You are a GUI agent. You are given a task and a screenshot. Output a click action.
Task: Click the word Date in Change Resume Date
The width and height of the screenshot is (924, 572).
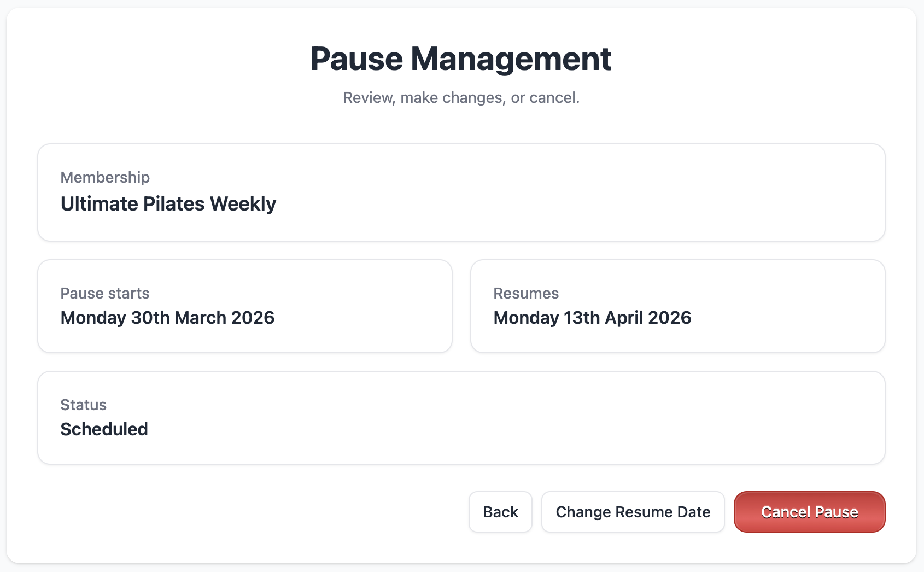[x=694, y=512]
